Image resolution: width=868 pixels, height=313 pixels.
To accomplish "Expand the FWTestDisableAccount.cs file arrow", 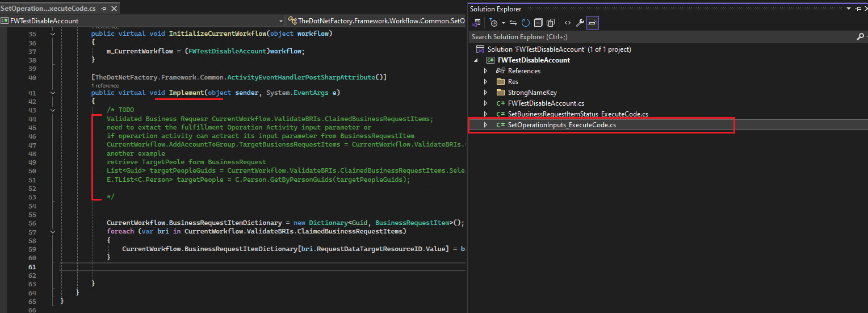I will 485,103.
